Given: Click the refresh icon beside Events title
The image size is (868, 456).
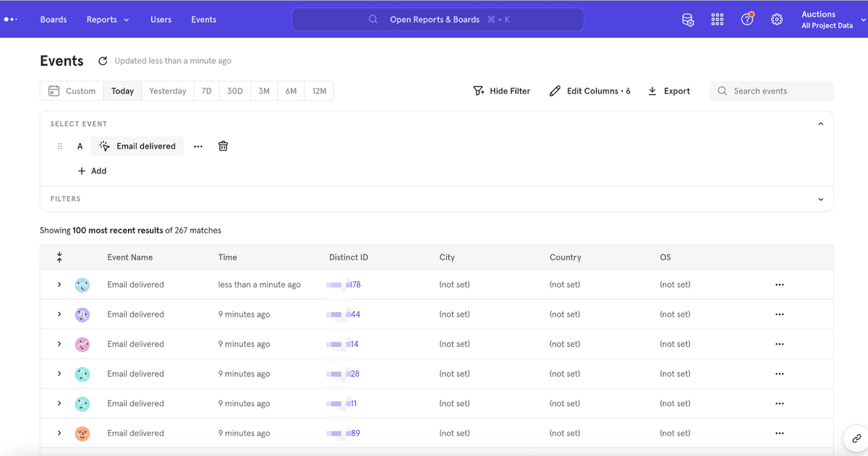Looking at the screenshot, I should point(103,61).
